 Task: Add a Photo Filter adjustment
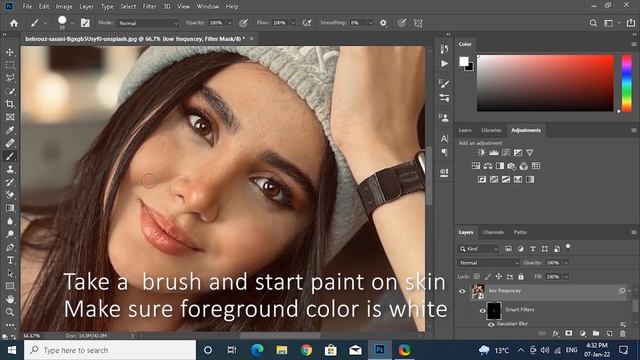click(x=511, y=166)
